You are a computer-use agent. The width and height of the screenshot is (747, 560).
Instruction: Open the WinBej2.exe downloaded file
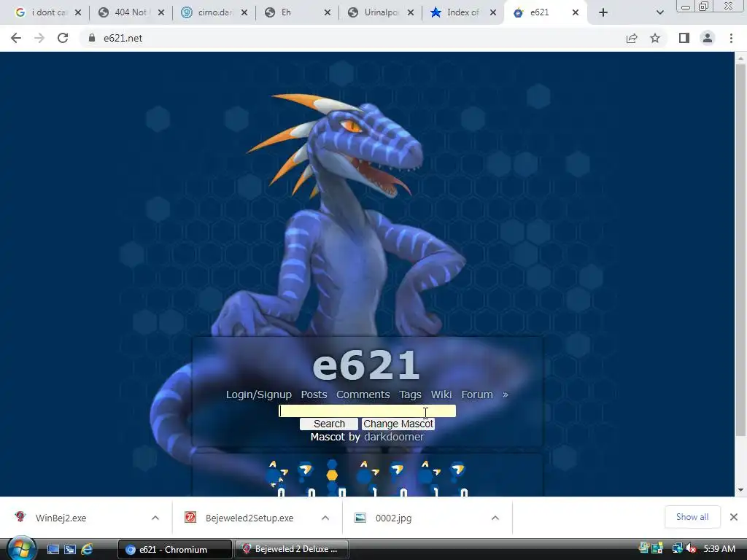coord(61,518)
